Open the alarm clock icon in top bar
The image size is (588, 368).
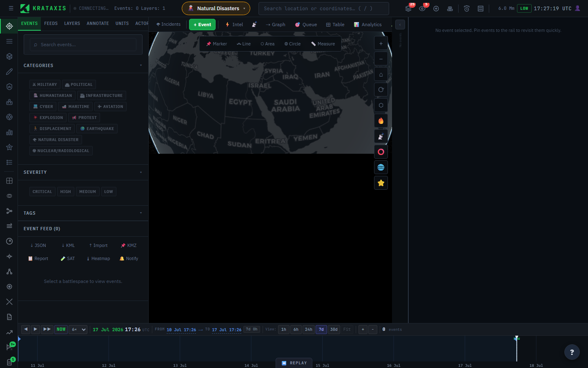[467, 8]
